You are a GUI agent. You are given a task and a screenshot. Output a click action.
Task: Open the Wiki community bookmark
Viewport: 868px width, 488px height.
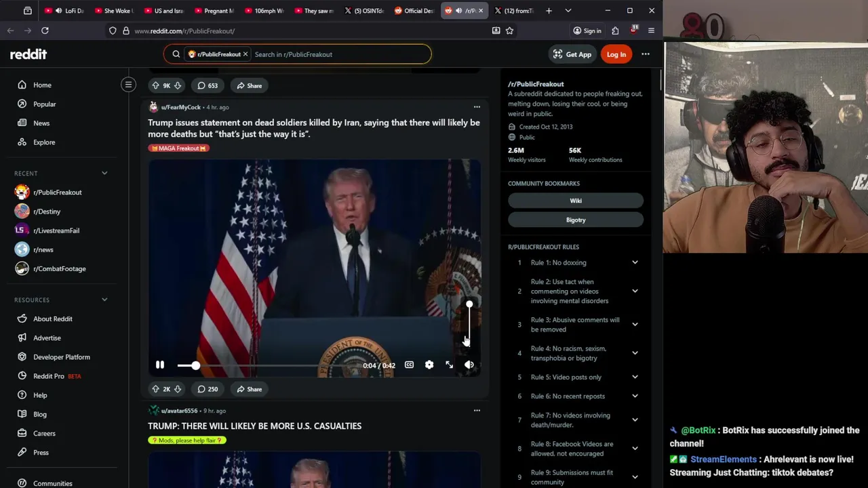click(x=576, y=201)
